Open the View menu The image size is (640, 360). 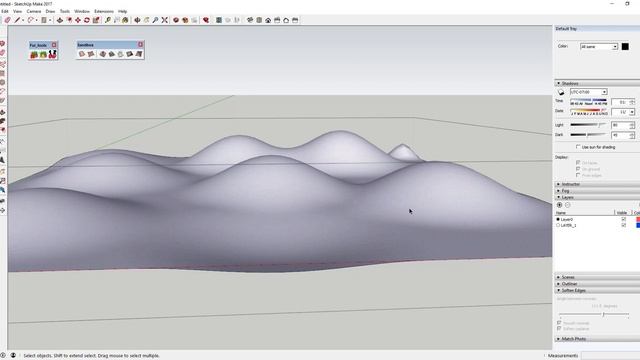pyautogui.click(x=18, y=11)
